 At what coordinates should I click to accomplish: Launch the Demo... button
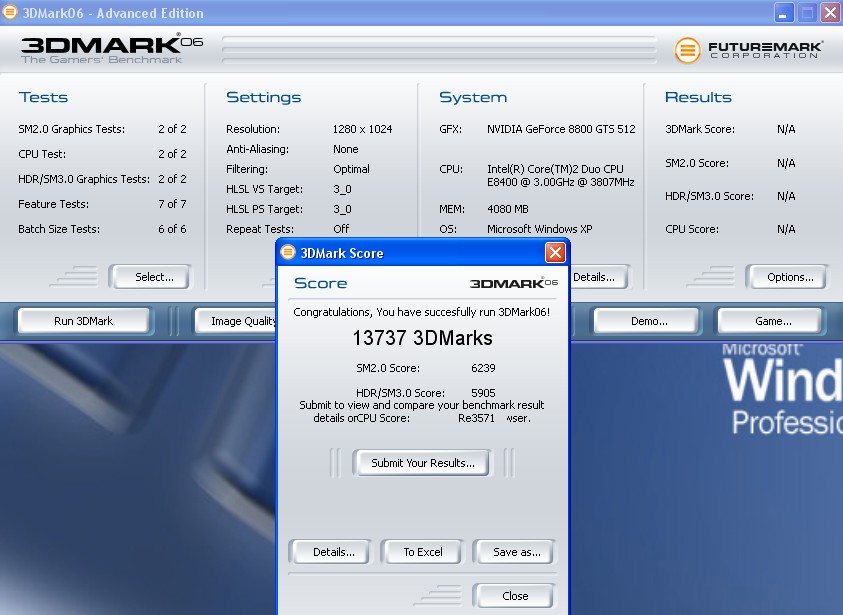tap(647, 321)
